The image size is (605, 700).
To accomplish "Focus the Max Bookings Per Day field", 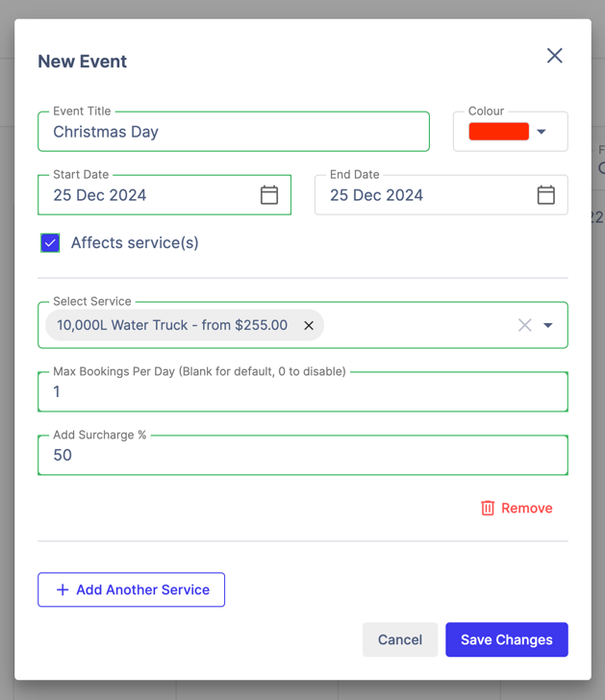I will click(302, 392).
